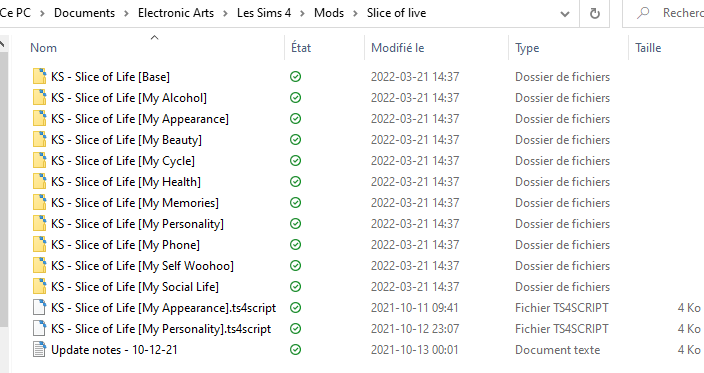Click the [My Social Life] folder icon

click(x=40, y=287)
